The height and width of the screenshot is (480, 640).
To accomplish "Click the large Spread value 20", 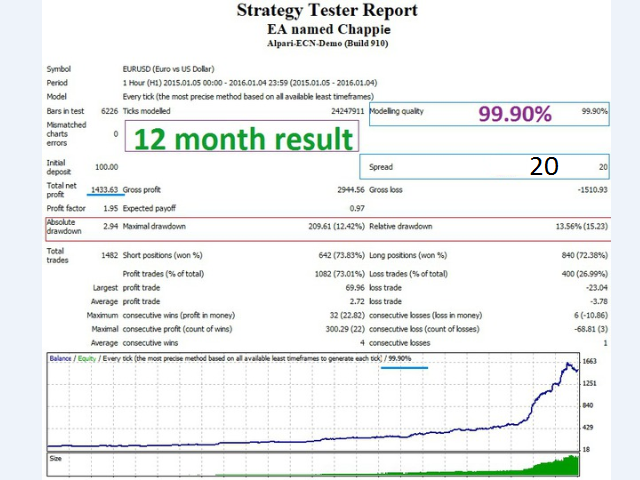I will tap(544, 166).
